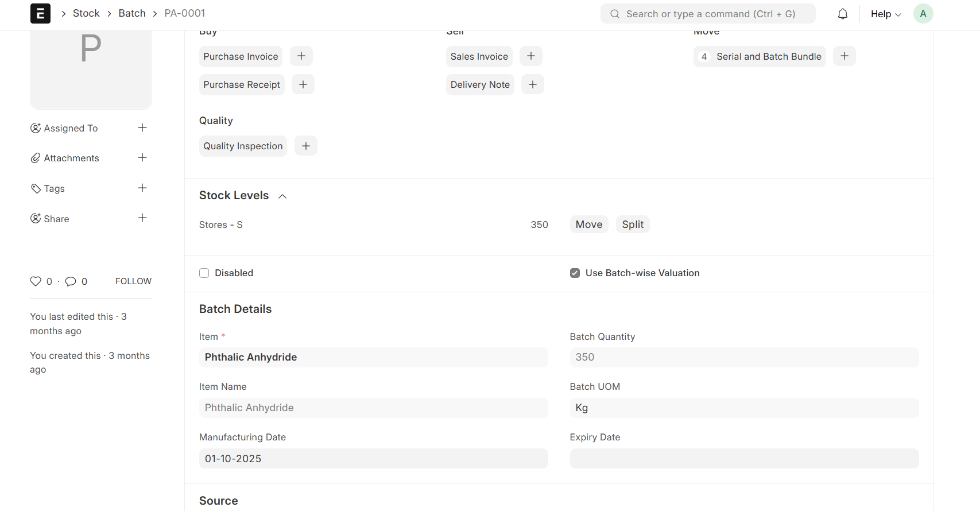Open the Serial and Batch Bundle link
Image resolution: width=980 pixels, height=511 pixels.
point(768,56)
